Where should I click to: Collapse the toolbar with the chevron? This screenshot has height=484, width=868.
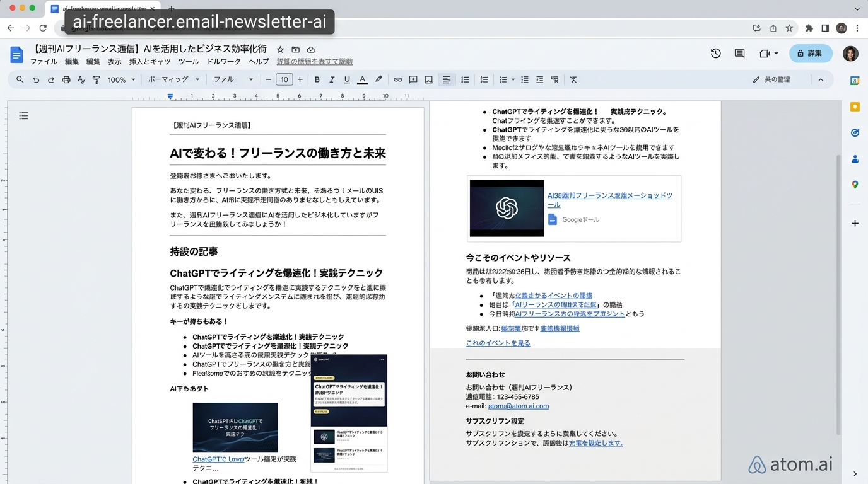pyautogui.click(x=821, y=80)
